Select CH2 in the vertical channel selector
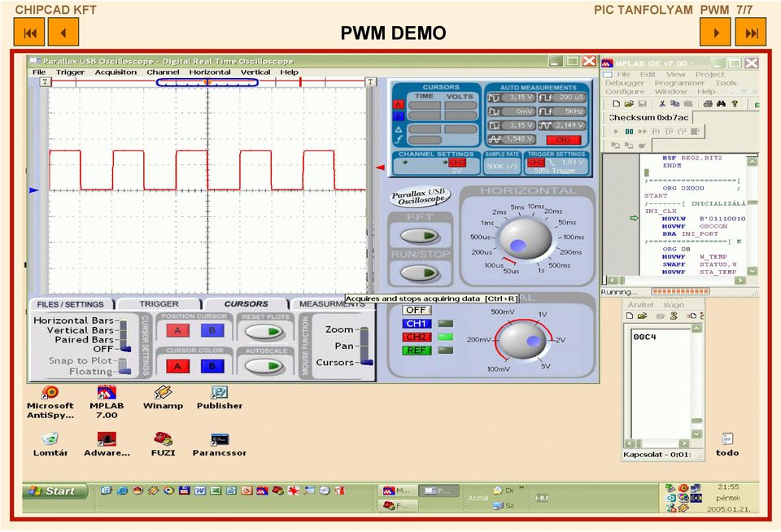This screenshot has width=781, height=532. pos(417,338)
